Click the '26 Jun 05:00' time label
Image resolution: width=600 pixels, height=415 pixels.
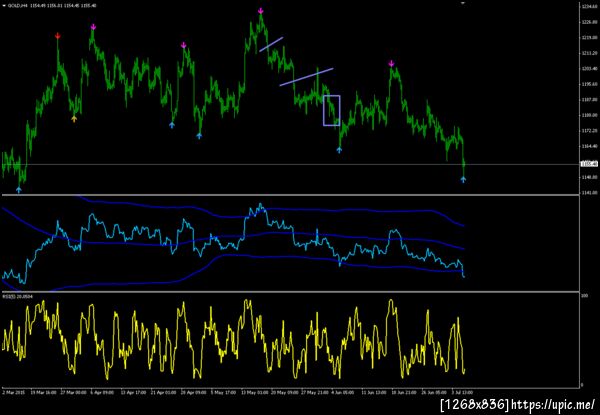tap(434, 392)
